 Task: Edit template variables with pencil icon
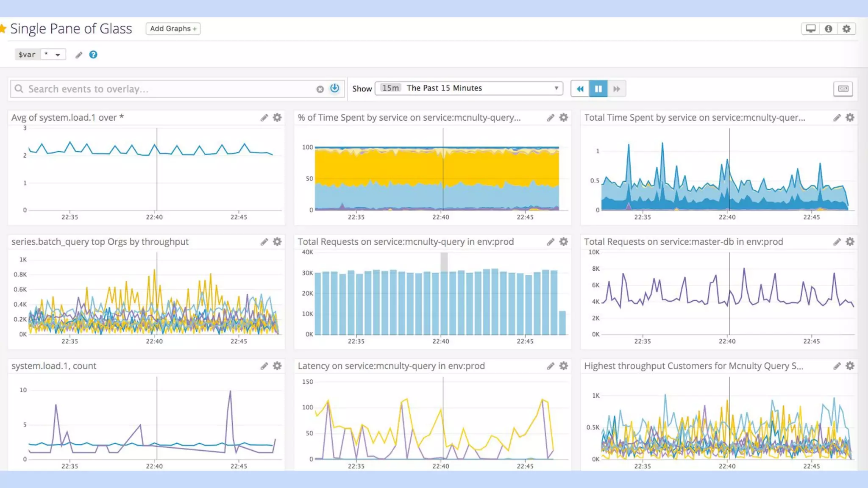[x=78, y=55]
